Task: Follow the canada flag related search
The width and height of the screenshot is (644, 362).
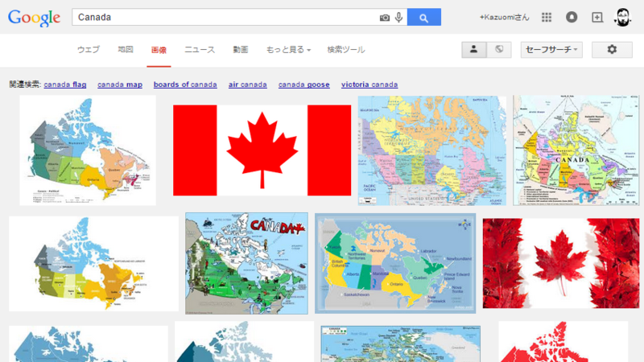Action: point(65,84)
